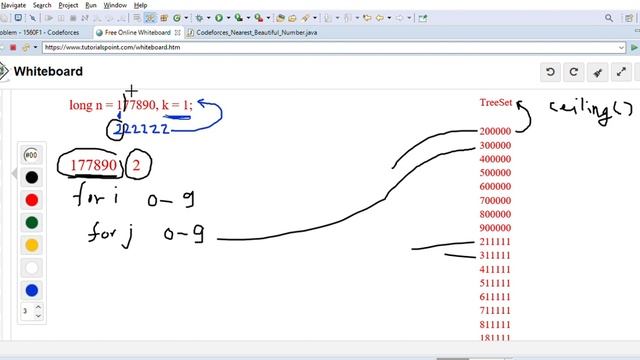Open the External Tools dropdown arrow

[x=268, y=18]
